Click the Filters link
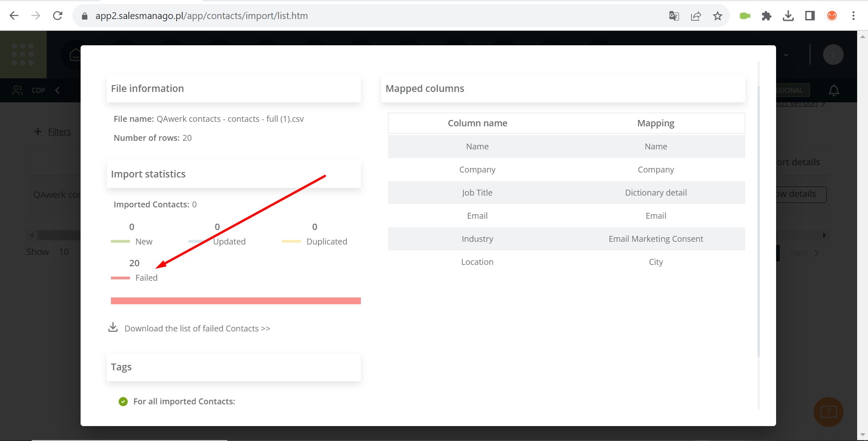Screen dimensions: 868x441 click(59, 131)
